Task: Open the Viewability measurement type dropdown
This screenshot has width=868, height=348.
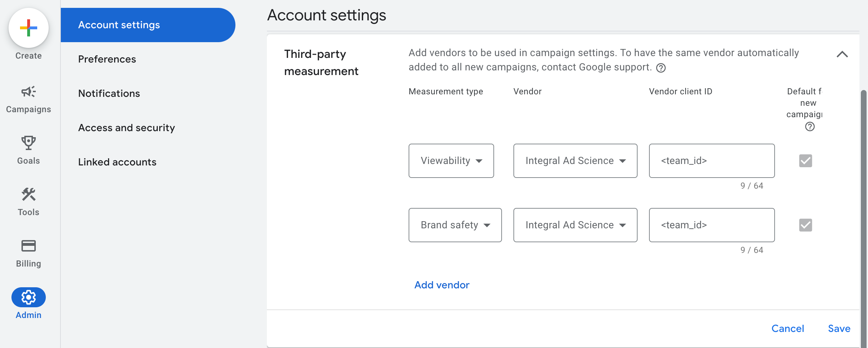Action: (451, 161)
